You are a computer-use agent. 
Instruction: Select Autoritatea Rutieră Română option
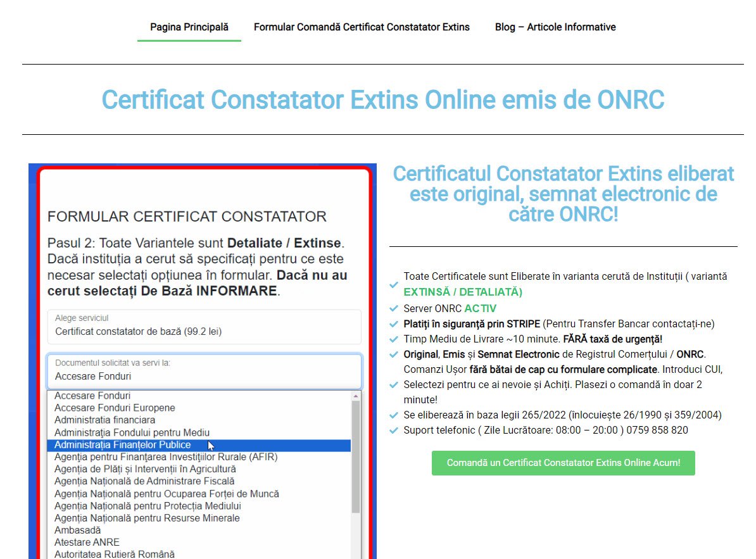click(199, 554)
